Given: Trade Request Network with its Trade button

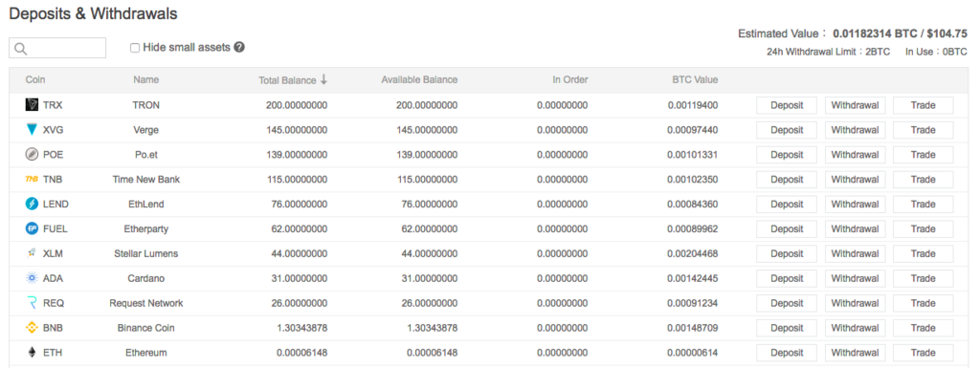Looking at the screenshot, I should (923, 303).
